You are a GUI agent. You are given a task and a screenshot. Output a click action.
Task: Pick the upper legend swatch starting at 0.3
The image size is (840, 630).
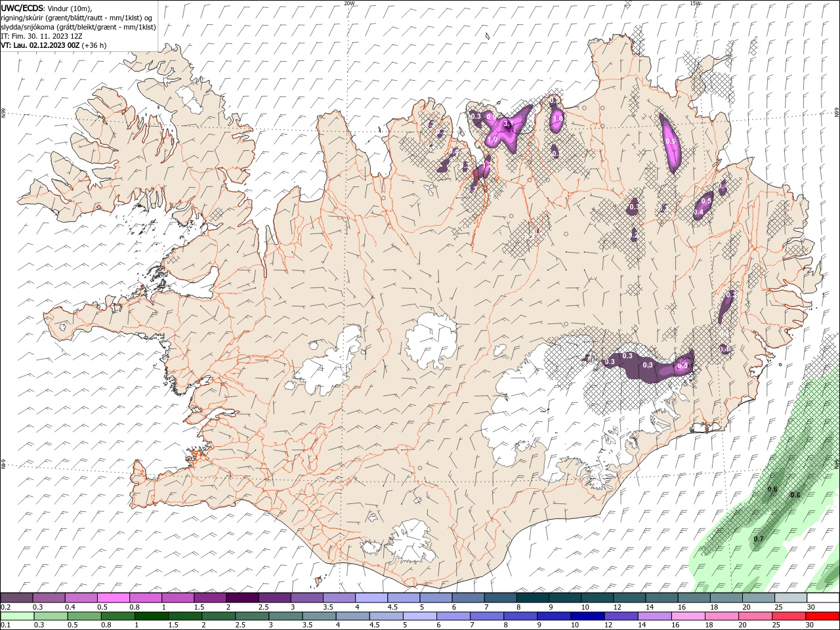[49, 598]
